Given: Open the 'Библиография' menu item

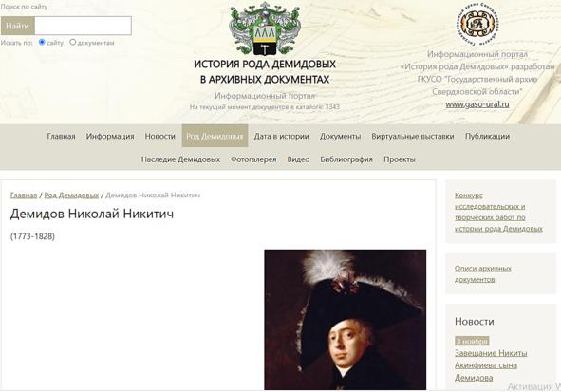Looking at the screenshot, I should [346, 159].
